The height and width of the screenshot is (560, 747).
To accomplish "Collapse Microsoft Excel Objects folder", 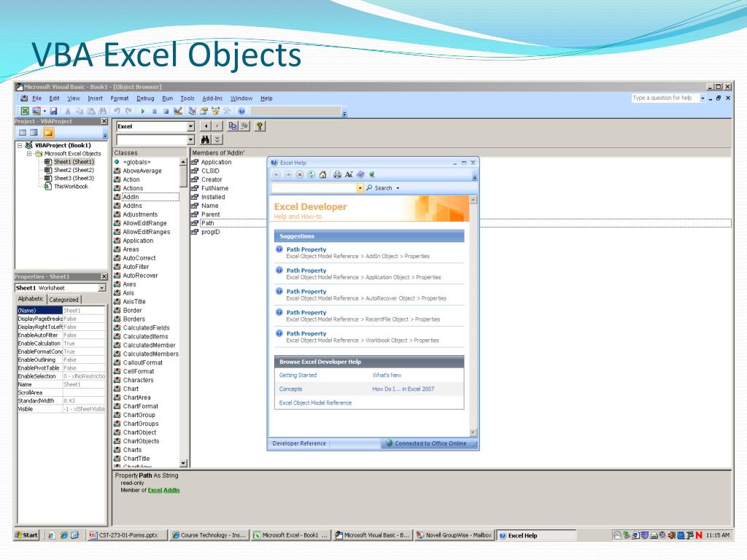I will click(29, 154).
